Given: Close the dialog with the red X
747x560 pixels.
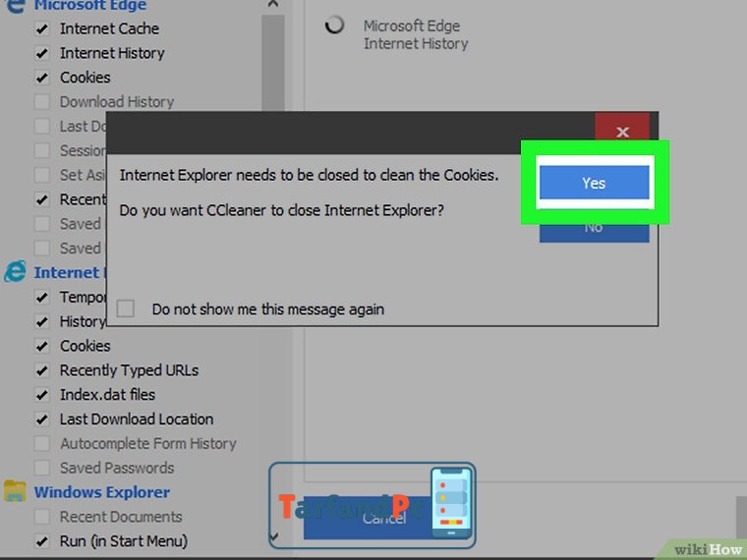Looking at the screenshot, I should 622,129.
